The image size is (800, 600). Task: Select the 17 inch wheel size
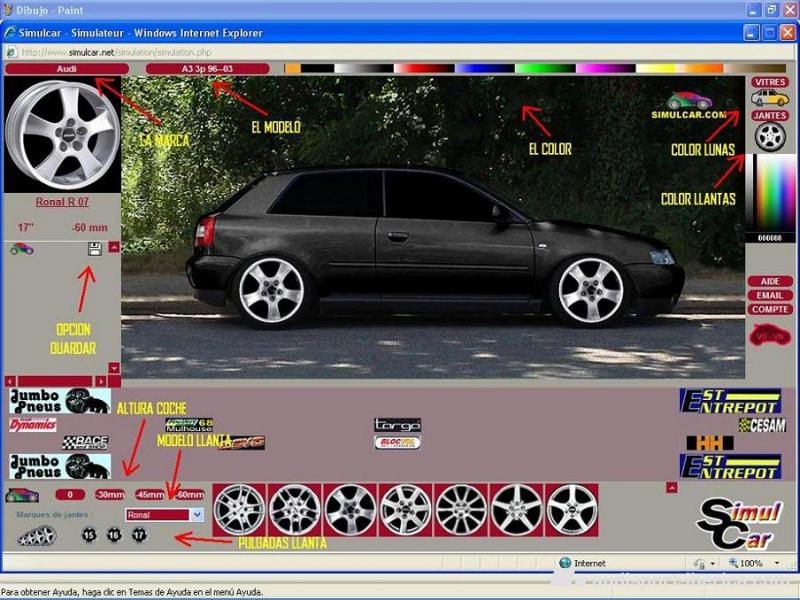pos(138,535)
